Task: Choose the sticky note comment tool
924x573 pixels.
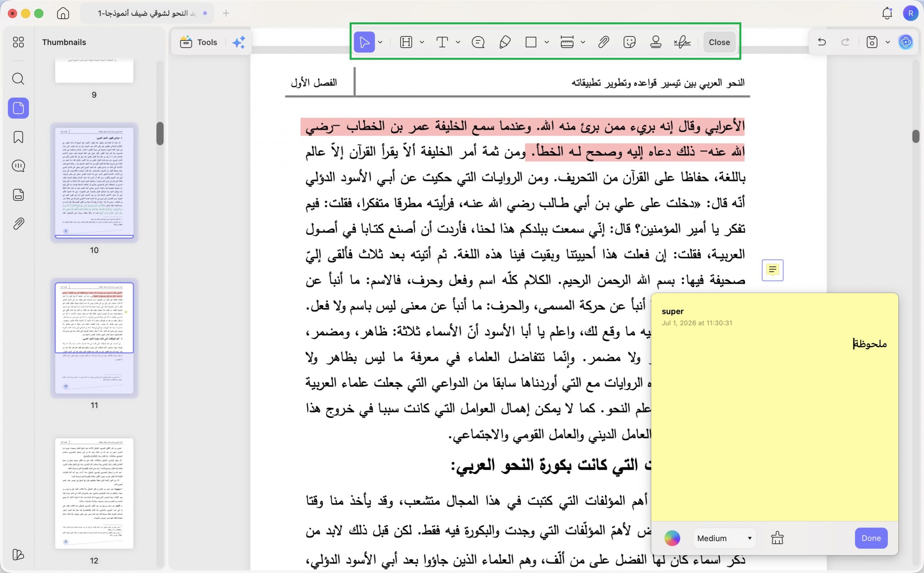Action: click(478, 42)
